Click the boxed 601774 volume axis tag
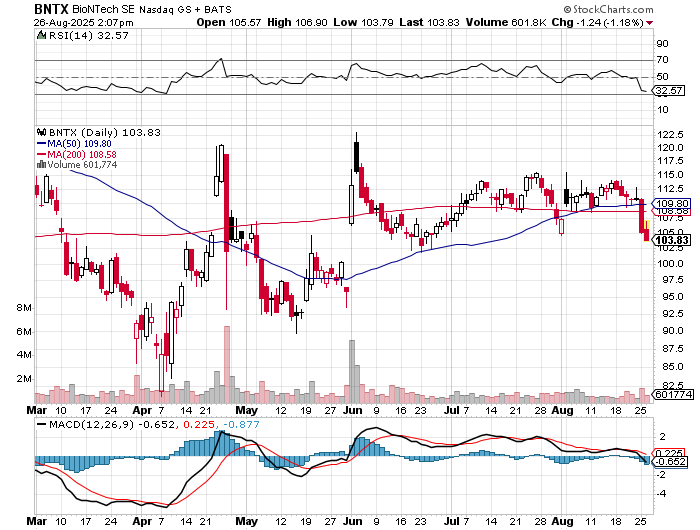The width and height of the screenshot is (700, 530). [x=674, y=395]
